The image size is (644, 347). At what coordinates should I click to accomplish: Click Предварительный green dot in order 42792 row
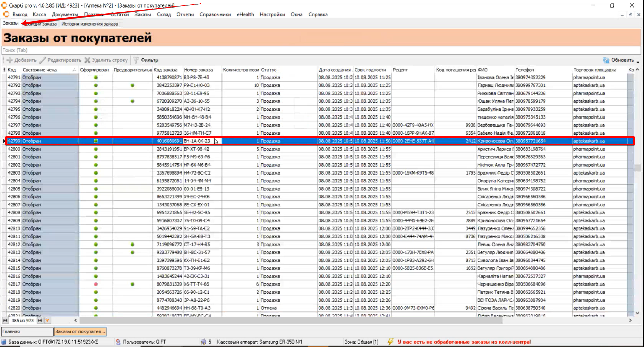tap(132, 85)
